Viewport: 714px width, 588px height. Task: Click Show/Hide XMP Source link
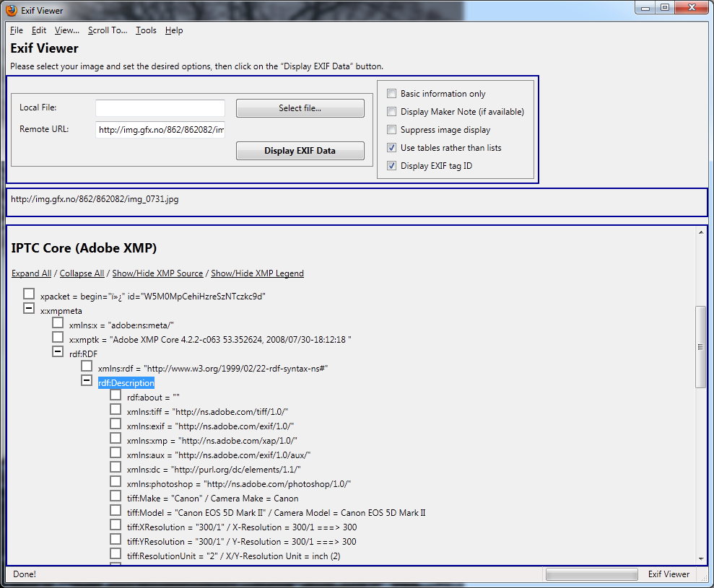(157, 273)
